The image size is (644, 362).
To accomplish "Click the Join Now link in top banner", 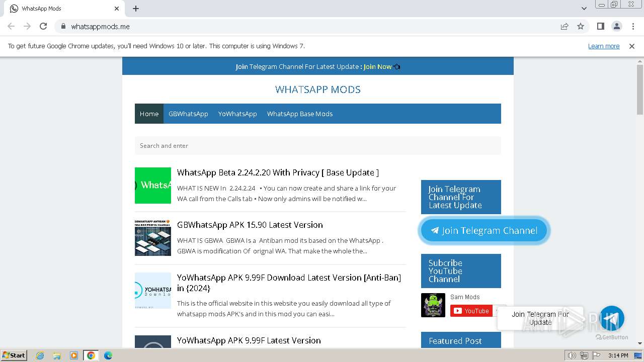I will (x=377, y=66).
